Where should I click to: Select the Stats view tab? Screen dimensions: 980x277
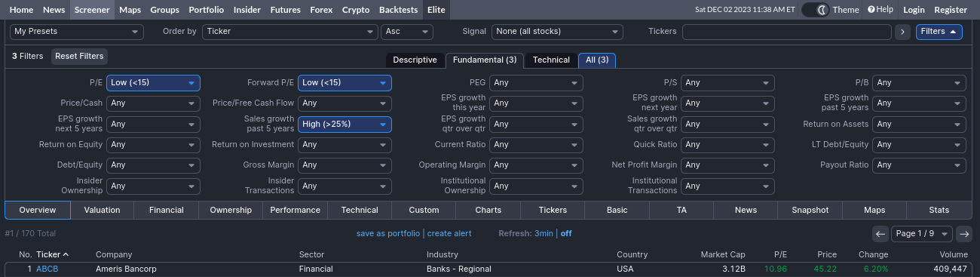[x=939, y=210]
